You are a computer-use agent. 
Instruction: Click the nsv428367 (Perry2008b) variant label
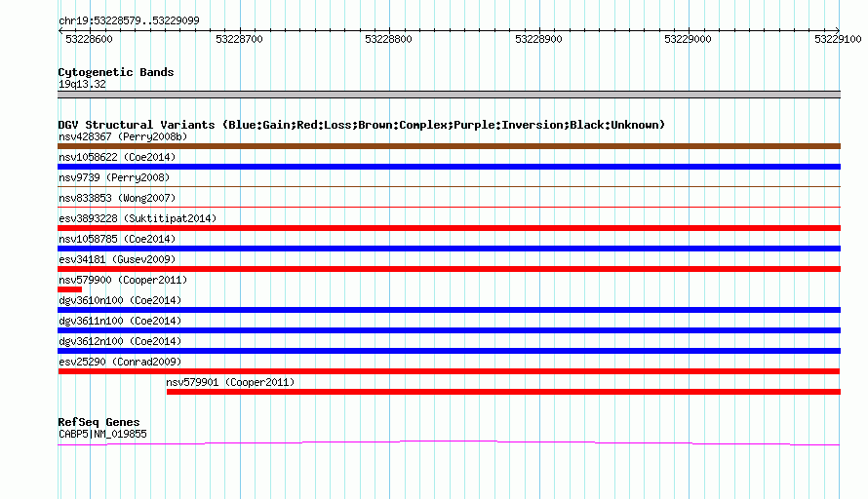(123, 136)
